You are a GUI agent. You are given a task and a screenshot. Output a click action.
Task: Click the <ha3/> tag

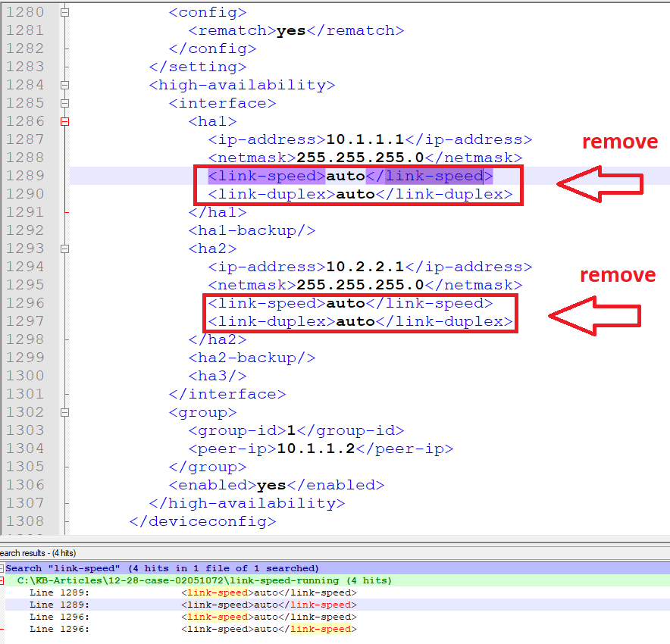(218, 376)
